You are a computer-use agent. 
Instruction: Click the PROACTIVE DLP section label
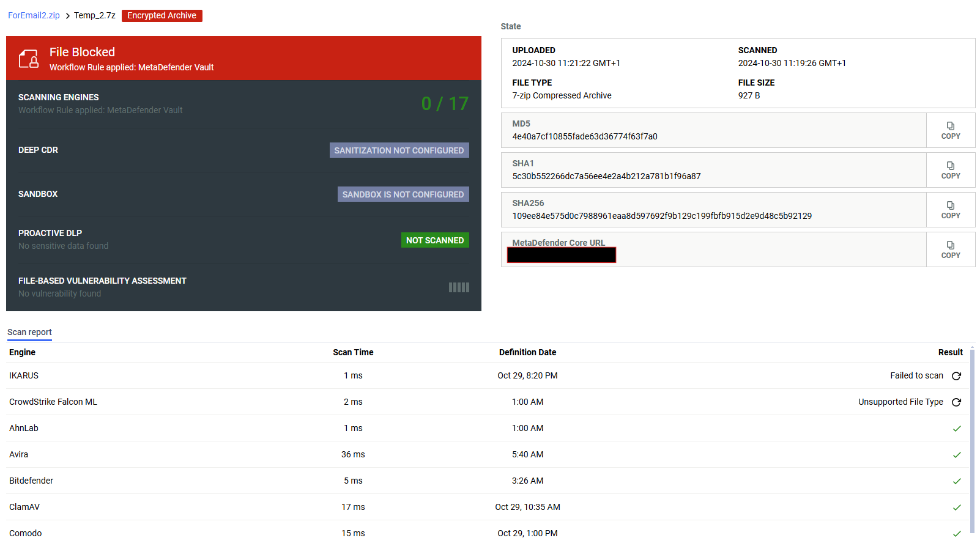(x=50, y=233)
